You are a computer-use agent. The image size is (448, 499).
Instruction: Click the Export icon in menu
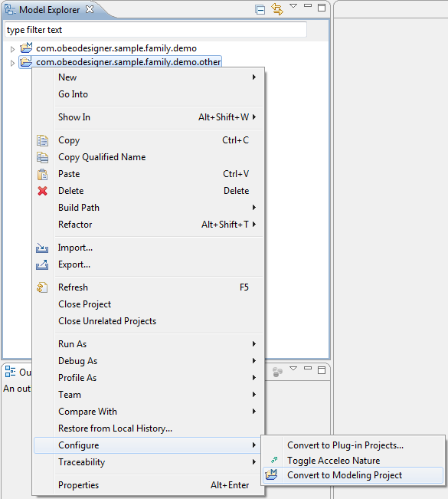pyautogui.click(x=42, y=264)
